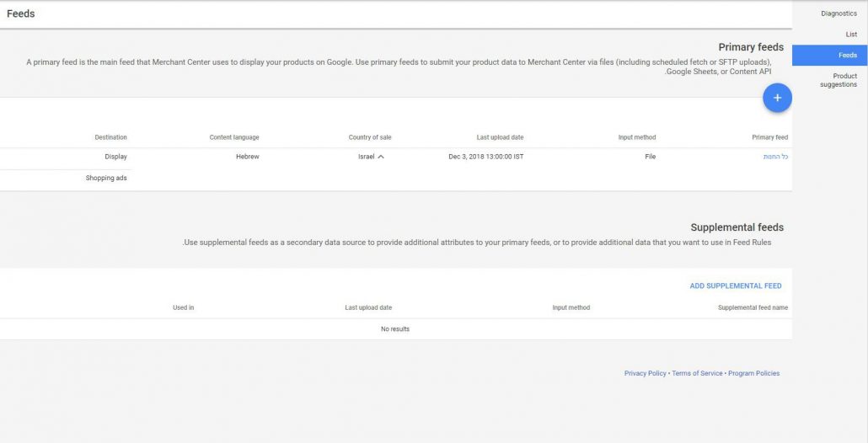This screenshot has height=443, width=868.
Task: Collapse the Israel country of sale chevron
Action: (x=381, y=157)
